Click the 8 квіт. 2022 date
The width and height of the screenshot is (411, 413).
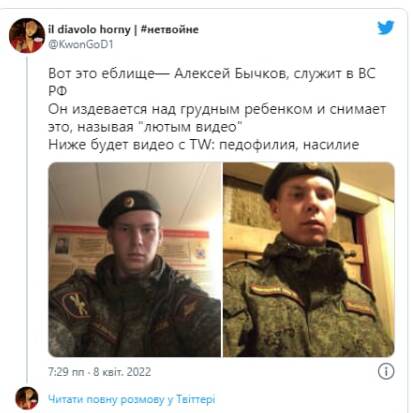pos(122,372)
